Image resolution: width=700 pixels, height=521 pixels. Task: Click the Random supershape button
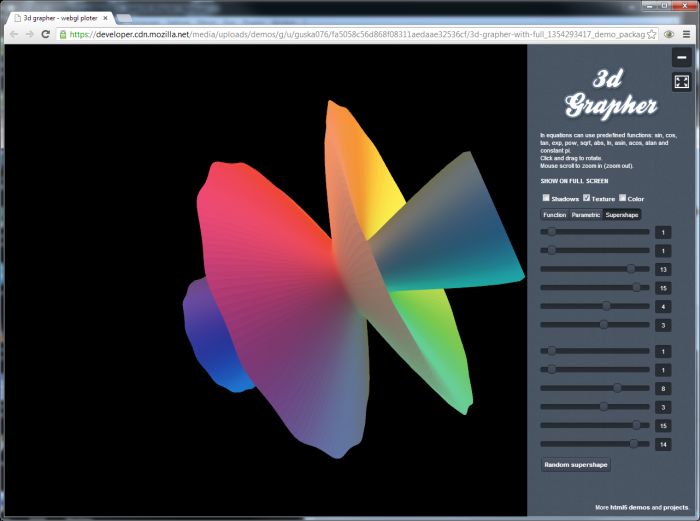coord(575,465)
